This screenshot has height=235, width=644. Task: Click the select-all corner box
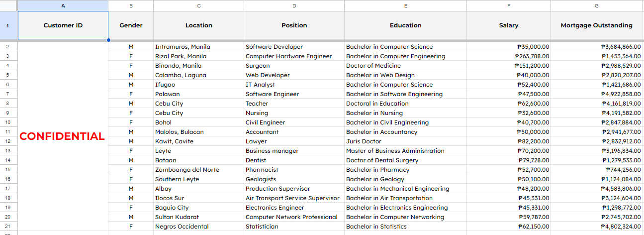[x=8, y=5]
